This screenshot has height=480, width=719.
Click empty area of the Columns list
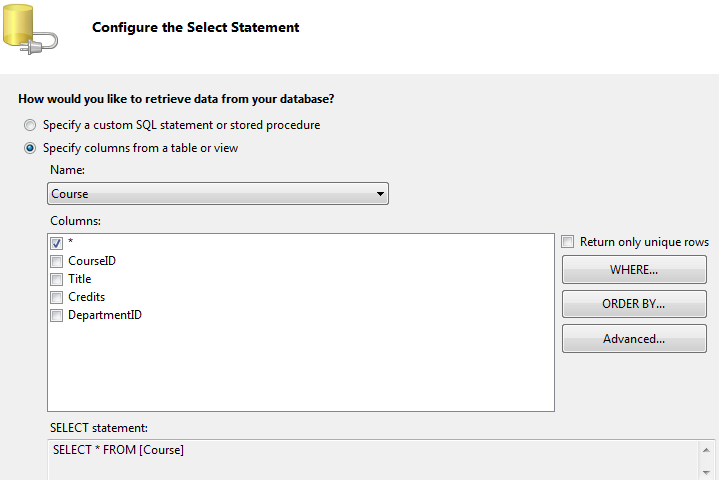click(301, 367)
